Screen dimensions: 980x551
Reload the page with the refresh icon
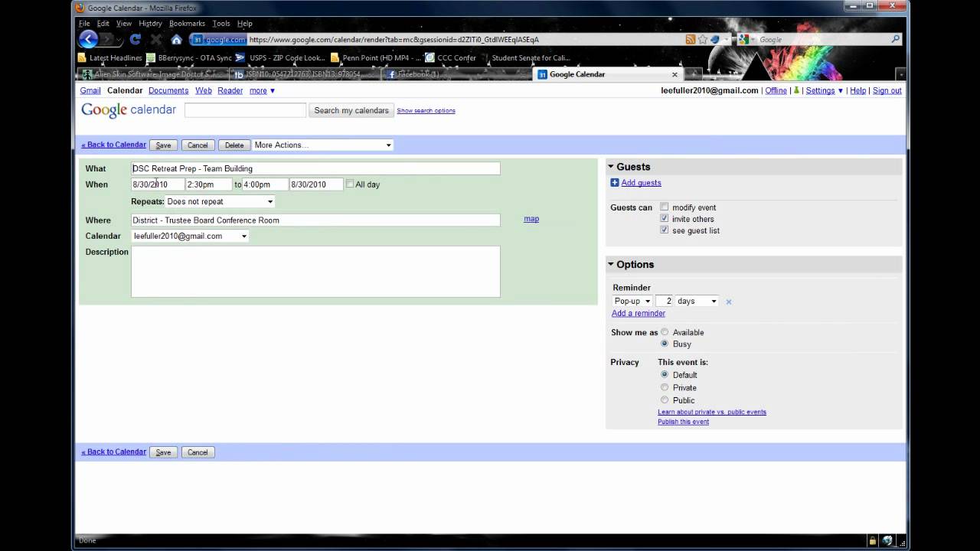coord(136,39)
